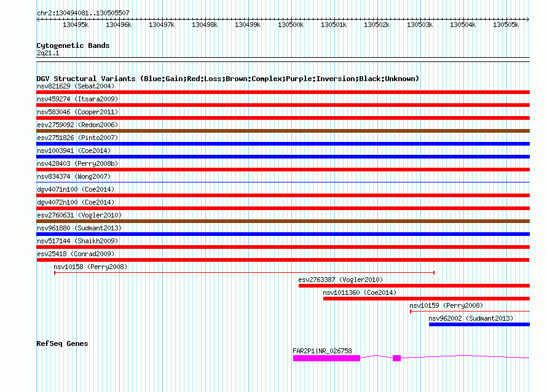The height and width of the screenshot is (392, 547).
Task: Click the thin red line under nsv10158
Action: click(244, 273)
